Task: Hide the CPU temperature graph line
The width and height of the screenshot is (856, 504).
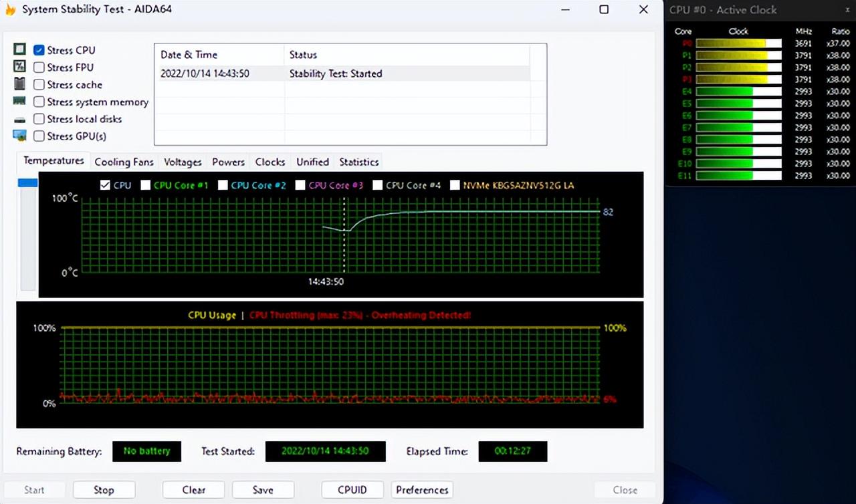Action: [104, 185]
